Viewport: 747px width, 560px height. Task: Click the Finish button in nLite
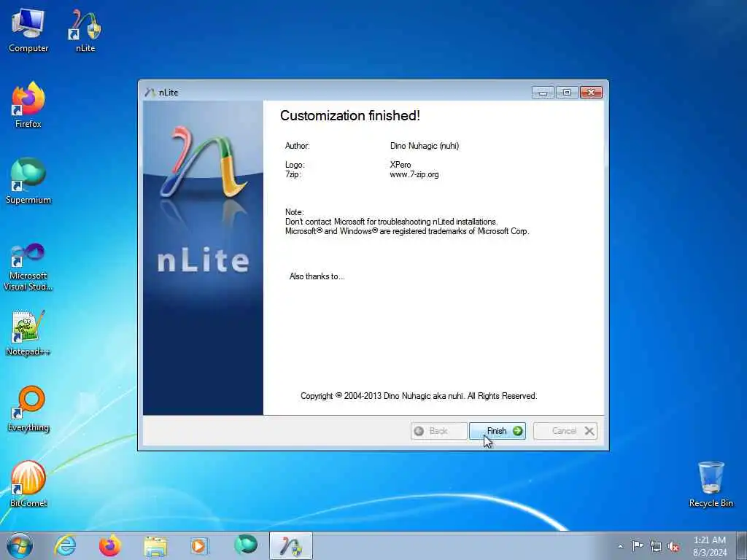[x=497, y=431]
